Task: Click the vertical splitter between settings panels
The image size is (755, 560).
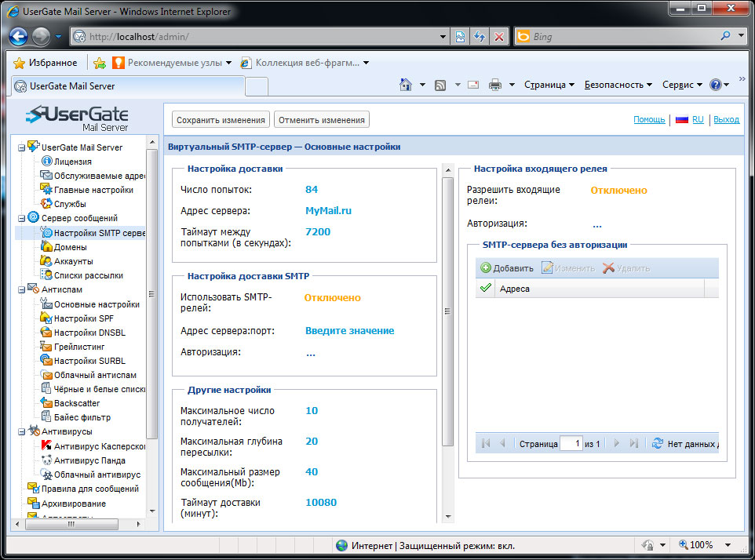Action: (x=448, y=311)
